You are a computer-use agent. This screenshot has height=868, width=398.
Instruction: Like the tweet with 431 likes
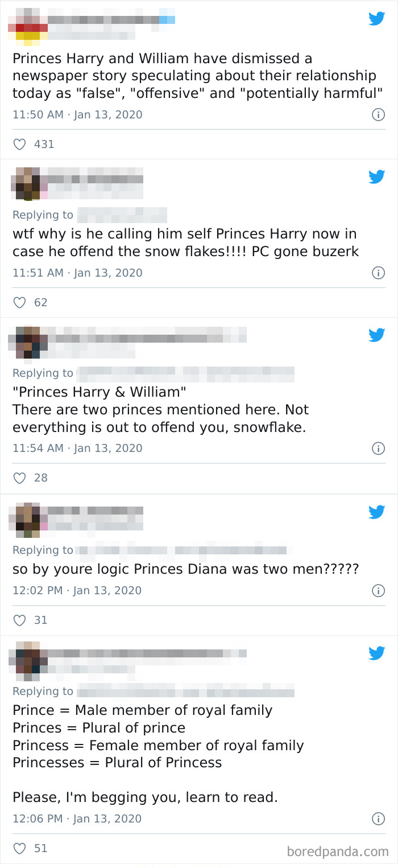[x=19, y=144]
